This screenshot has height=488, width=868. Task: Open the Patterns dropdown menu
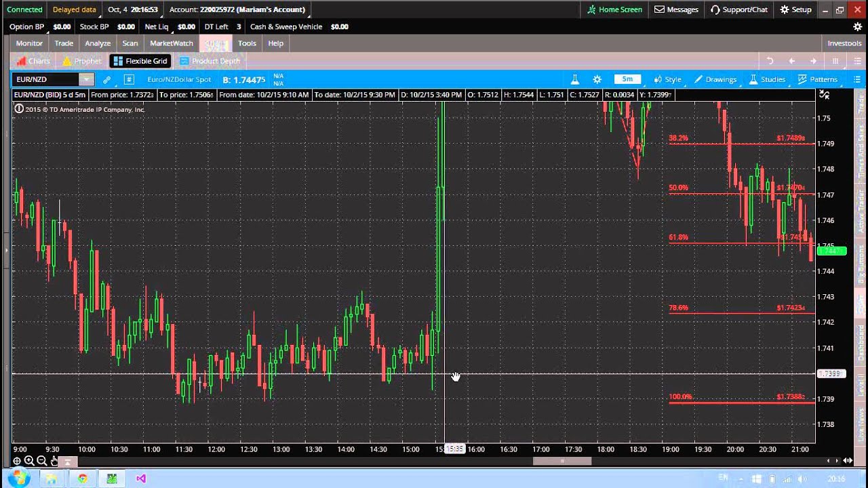click(817, 79)
